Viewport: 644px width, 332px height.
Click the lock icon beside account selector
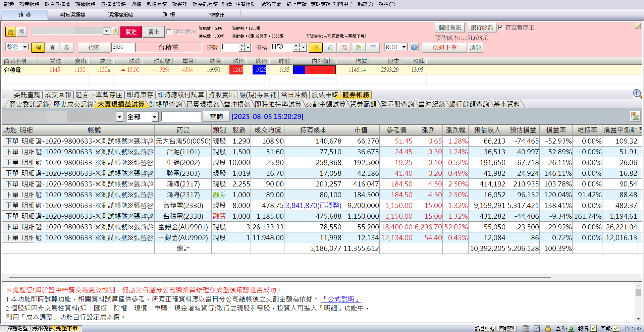pos(115,31)
